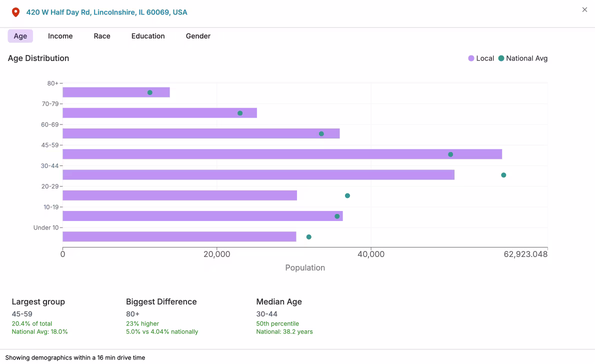Close the demographics panel
This screenshot has width=595, height=364.
click(584, 9)
